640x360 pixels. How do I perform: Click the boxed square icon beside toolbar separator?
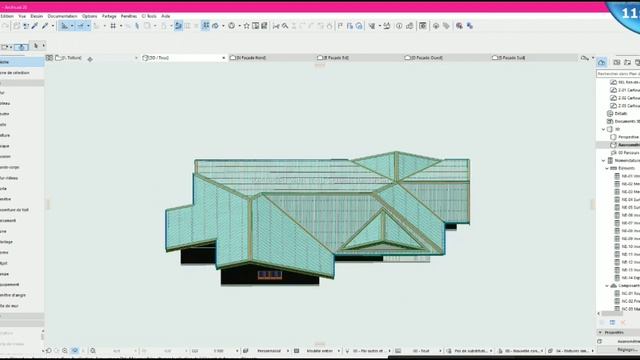pos(423,26)
